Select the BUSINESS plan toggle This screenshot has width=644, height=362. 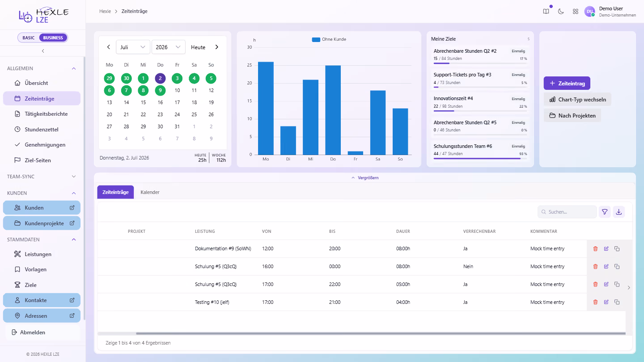point(53,38)
